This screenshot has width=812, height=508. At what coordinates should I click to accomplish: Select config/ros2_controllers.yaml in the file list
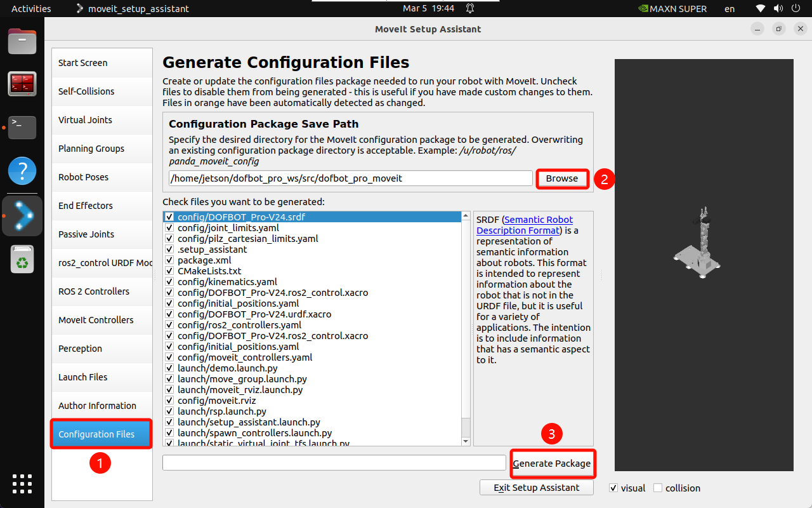pos(239,325)
